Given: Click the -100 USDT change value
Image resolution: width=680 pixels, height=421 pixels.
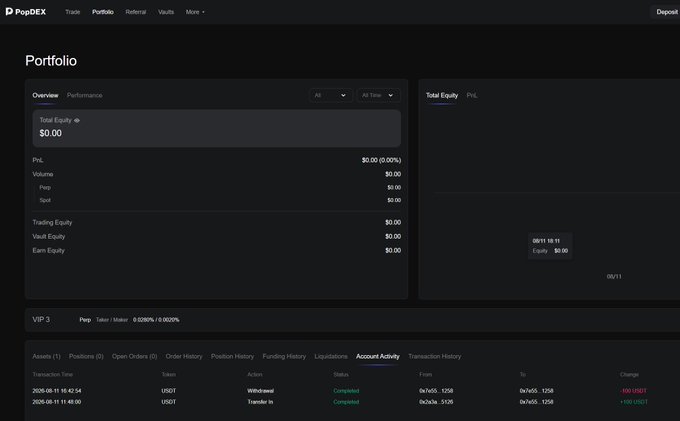Looking at the screenshot, I should pos(633,391).
